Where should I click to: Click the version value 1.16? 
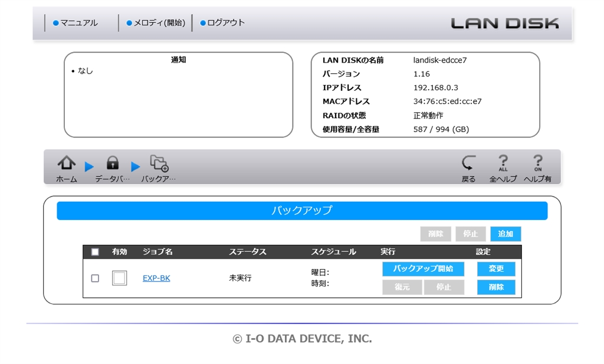pos(421,74)
